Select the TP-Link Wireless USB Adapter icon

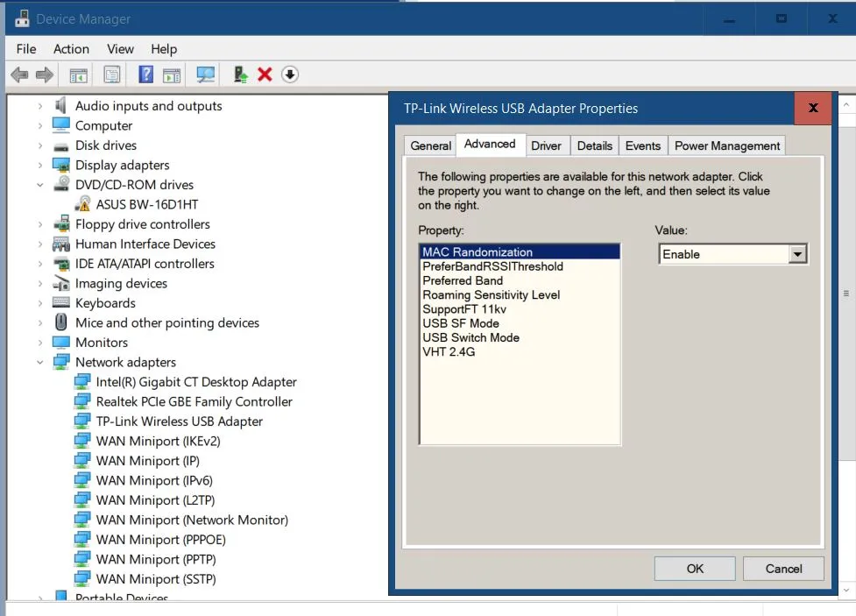[82, 421]
